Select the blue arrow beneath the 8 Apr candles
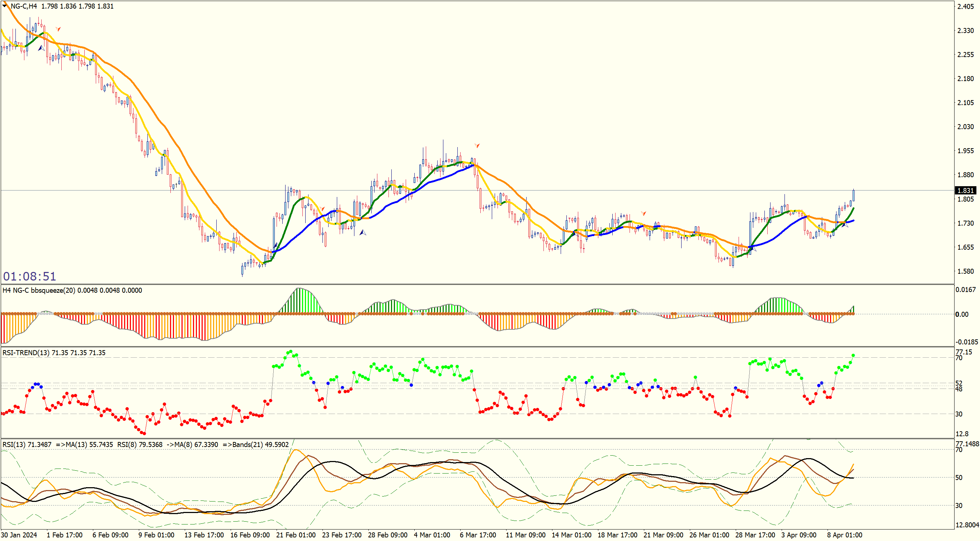 (844, 225)
